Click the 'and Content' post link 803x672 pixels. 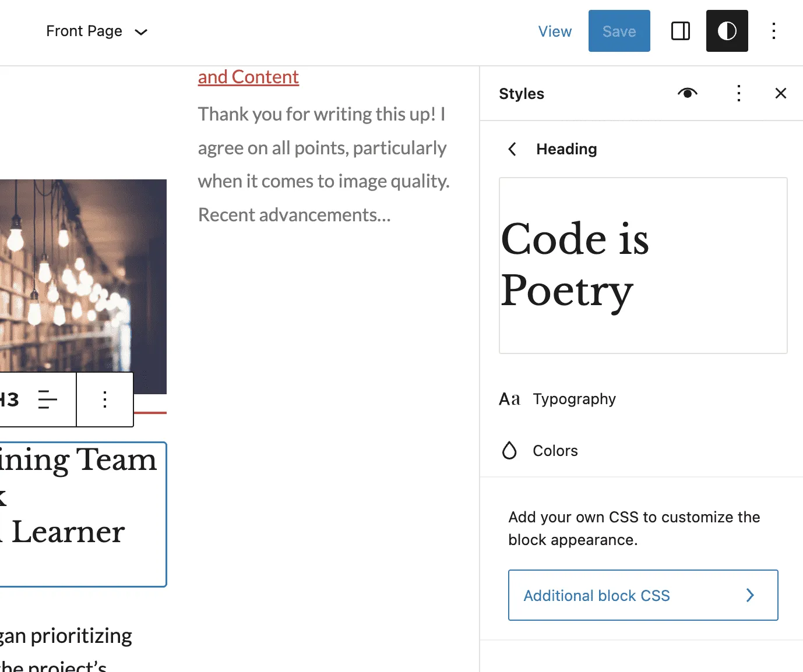(248, 77)
